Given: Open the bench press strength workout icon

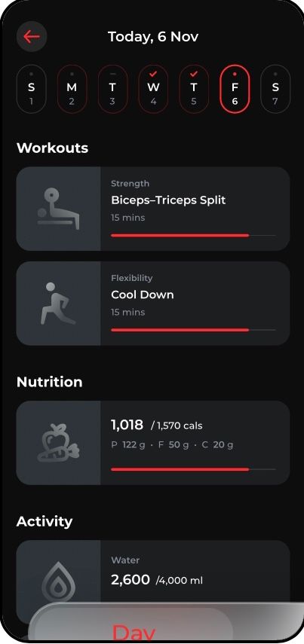Looking at the screenshot, I should (x=58, y=209).
